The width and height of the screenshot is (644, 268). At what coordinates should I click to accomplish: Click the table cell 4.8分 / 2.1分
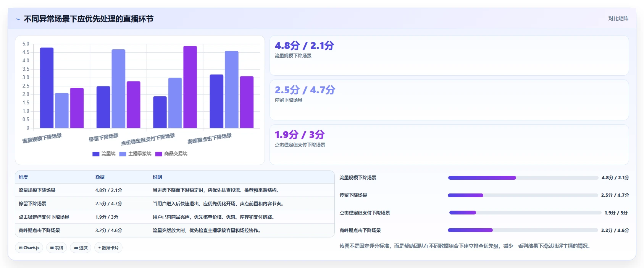point(109,190)
